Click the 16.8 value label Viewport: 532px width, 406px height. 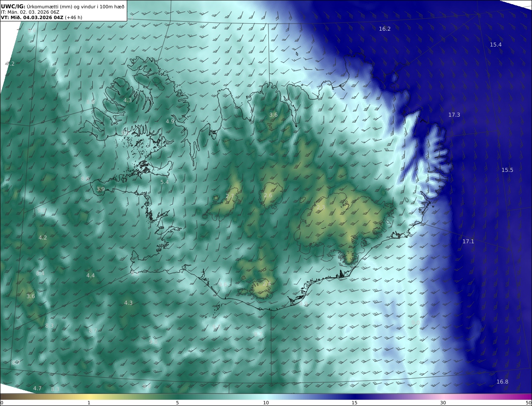point(502,382)
